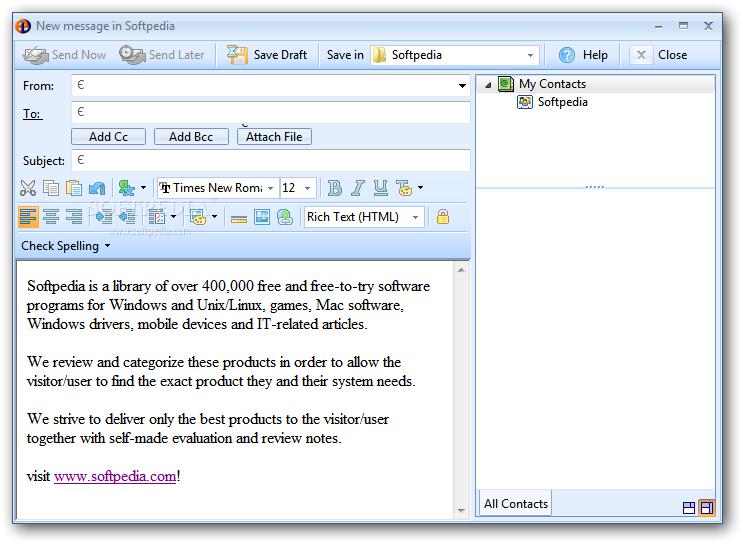Open the www.softpedia.com link

coord(115,476)
